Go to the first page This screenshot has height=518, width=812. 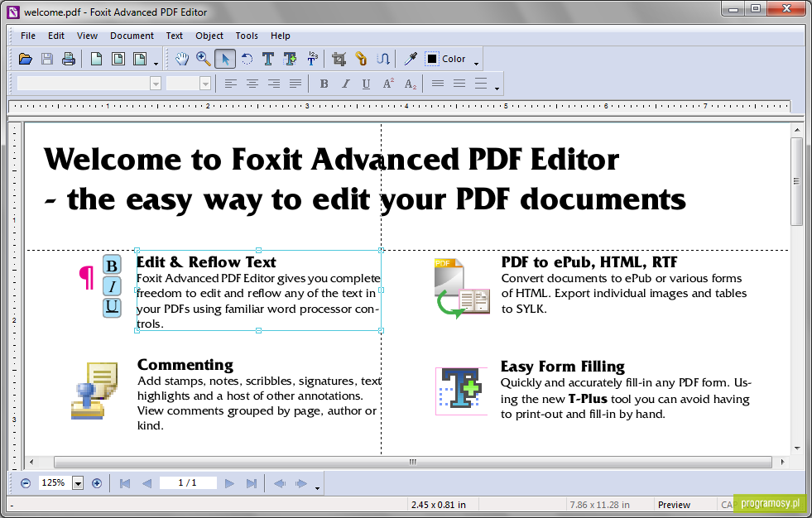pyautogui.click(x=125, y=483)
